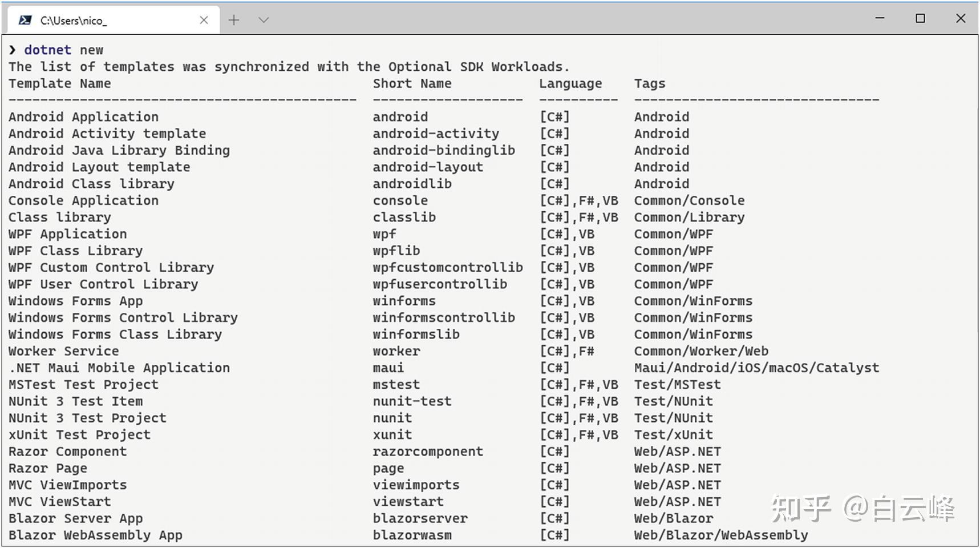Open a new tab with the plus button

234,21
